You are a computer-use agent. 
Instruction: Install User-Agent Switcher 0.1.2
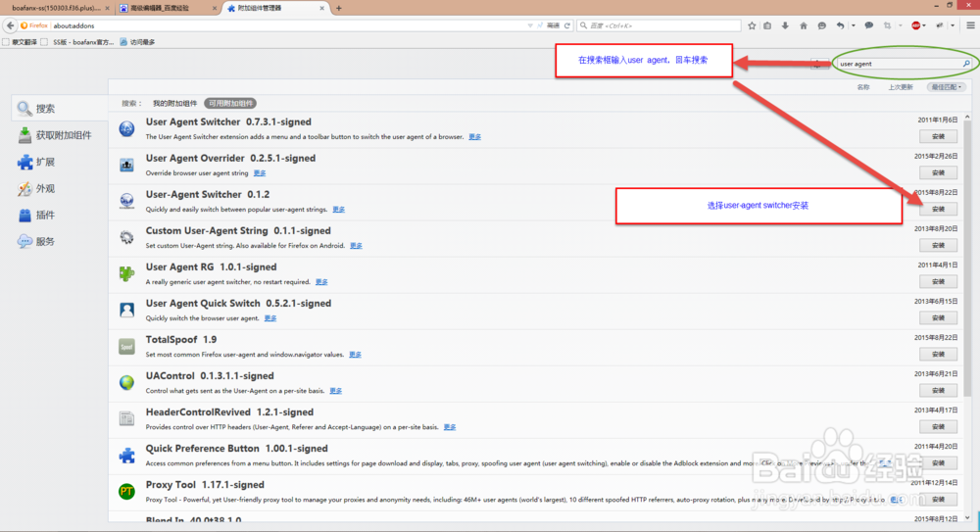coord(938,209)
